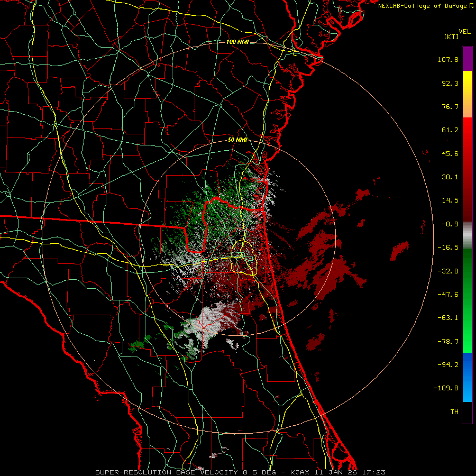
Task: Select the 76.7 velocity scale value
Action: 450,106
